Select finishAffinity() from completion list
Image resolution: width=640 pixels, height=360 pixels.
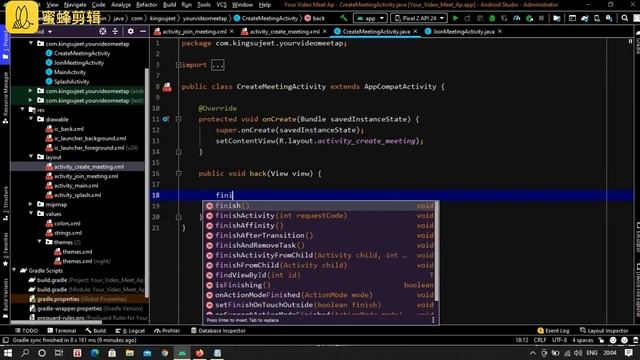point(320,225)
